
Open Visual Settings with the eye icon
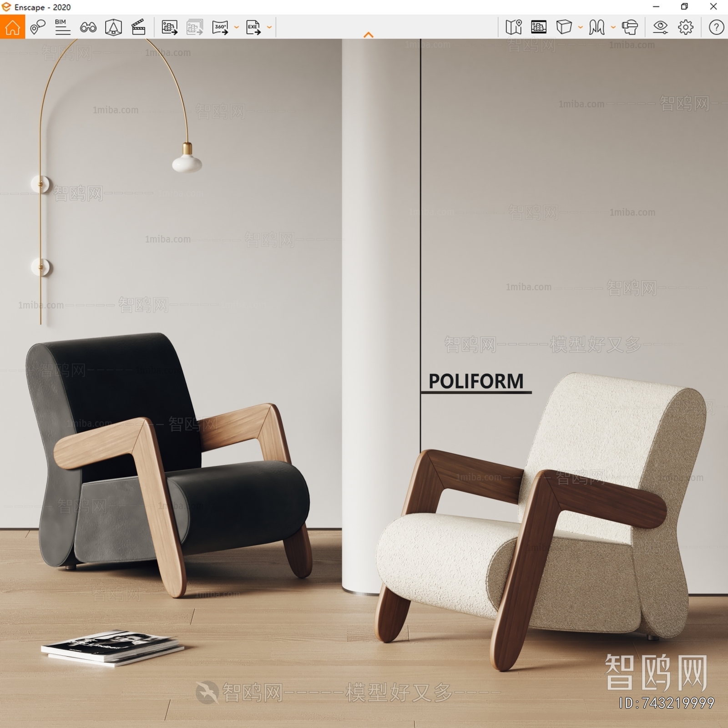coord(661,27)
